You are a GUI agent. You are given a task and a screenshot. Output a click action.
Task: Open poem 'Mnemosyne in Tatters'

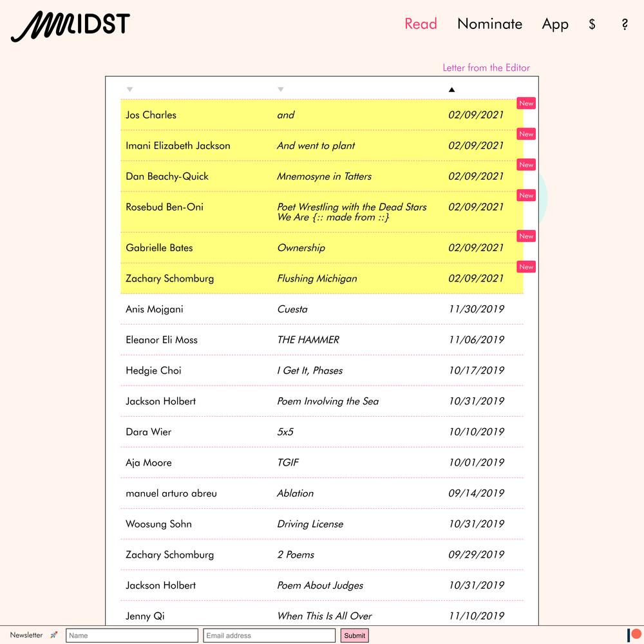324,176
